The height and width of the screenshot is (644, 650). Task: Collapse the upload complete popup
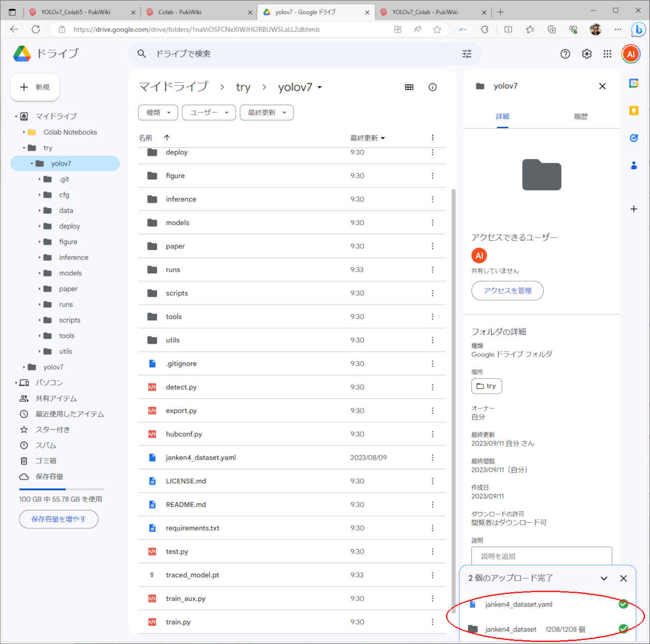604,578
